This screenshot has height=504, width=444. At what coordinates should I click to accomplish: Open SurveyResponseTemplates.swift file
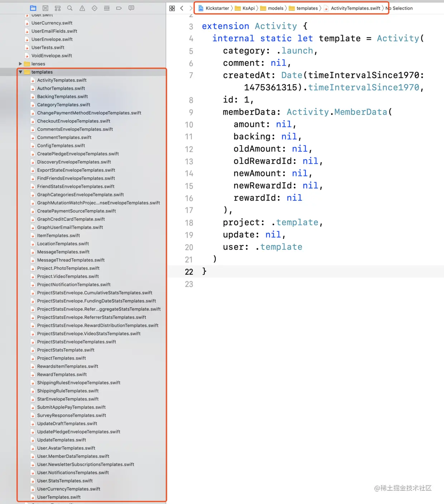click(x=72, y=416)
